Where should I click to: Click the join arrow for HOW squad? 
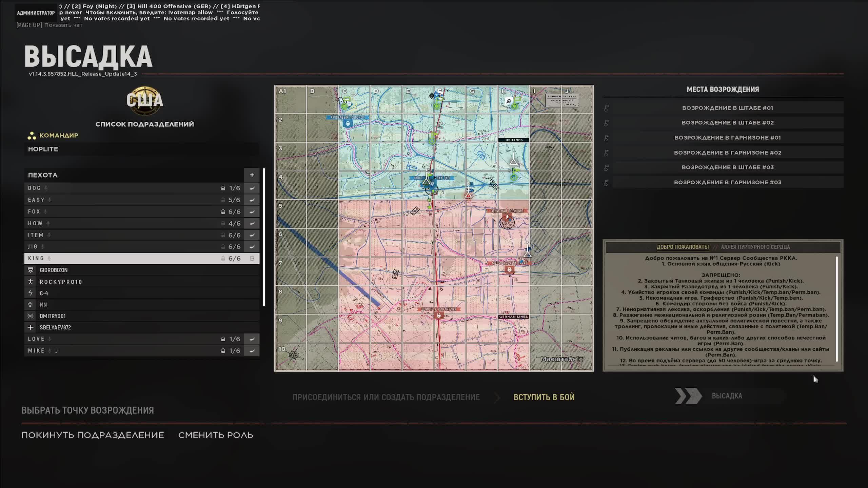(252, 223)
